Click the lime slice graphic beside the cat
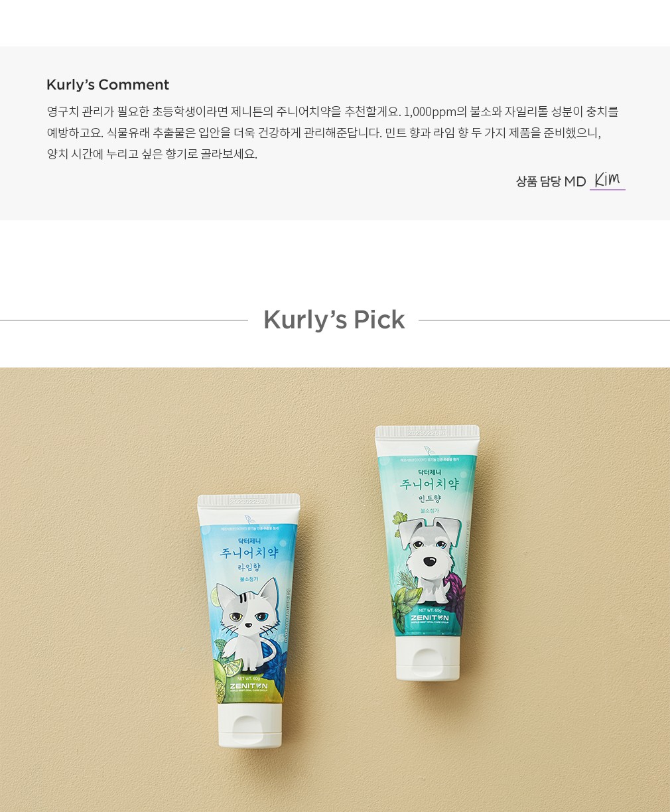 (216, 596)
